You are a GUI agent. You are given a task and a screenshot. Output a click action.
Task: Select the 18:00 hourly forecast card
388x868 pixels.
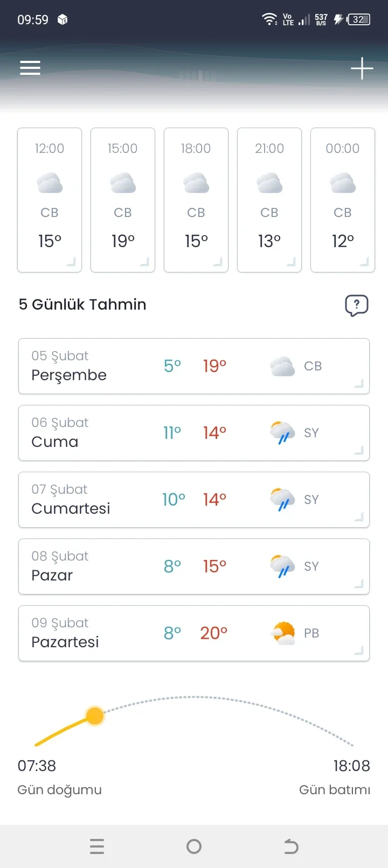pyautogui.click(x=196, y=200)
